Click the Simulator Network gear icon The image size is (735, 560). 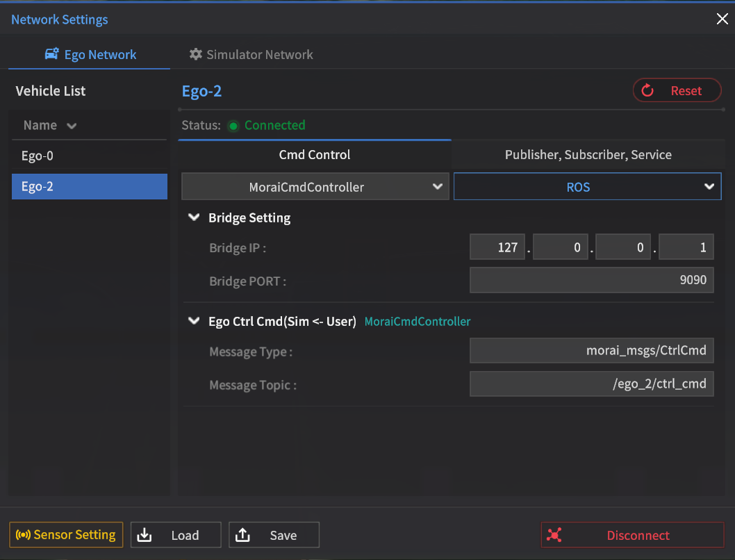[196, 54]
